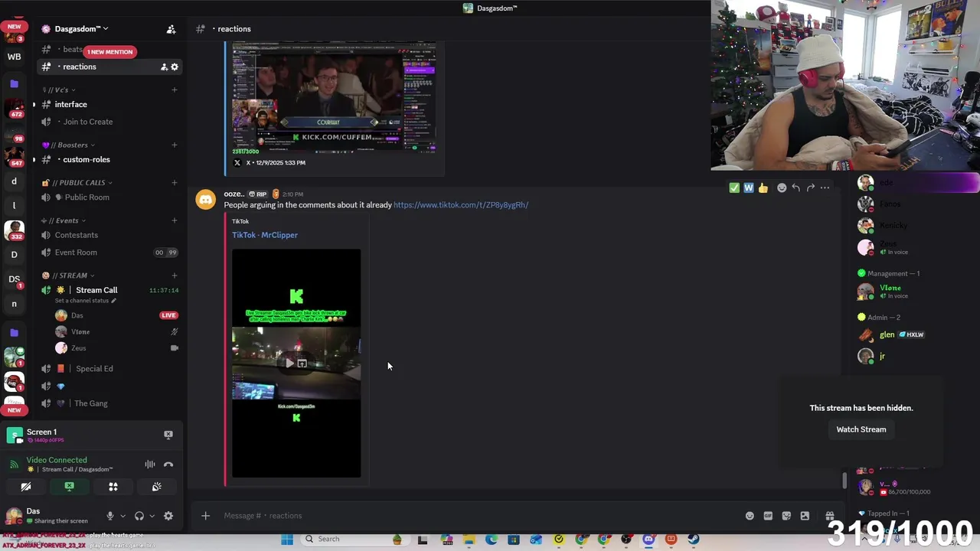Add a channel to // Events category
980x551 pixels.
click(174, 220)
